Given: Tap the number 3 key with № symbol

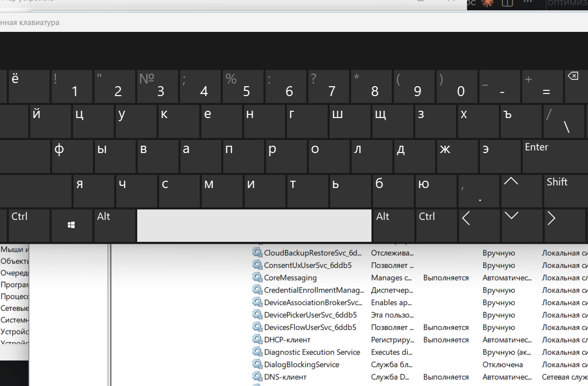Looking at the screenshot, I should tap(157, 86).
